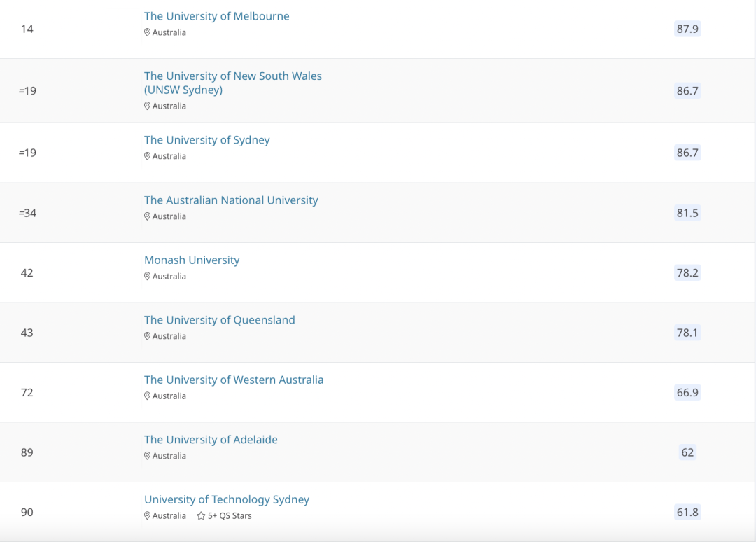Open The University of Adelaide link
756x542 pixels.
click(211, 440)
